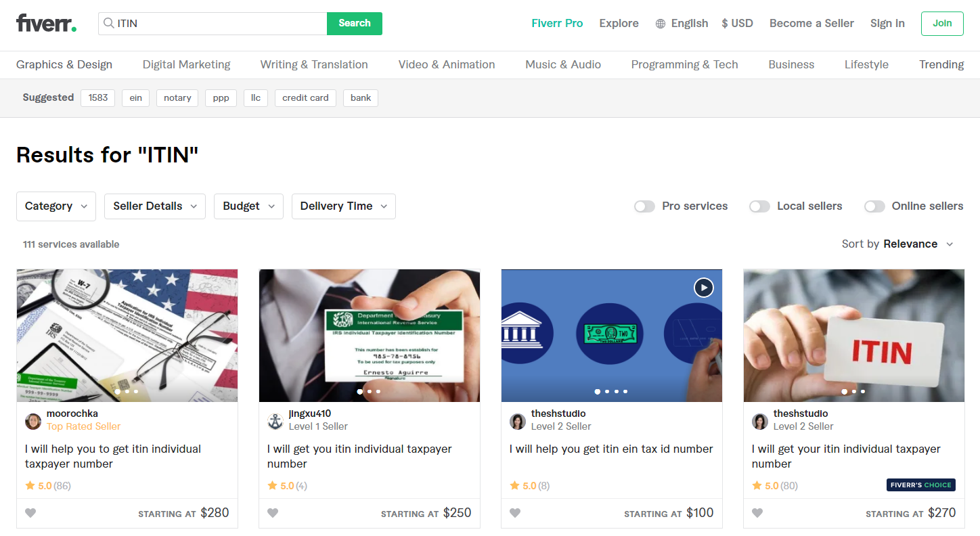Viewport: 980px width, 536px height.
Task: Open gig title 'help you get itin ein tax id'
Action: (611, 449)
